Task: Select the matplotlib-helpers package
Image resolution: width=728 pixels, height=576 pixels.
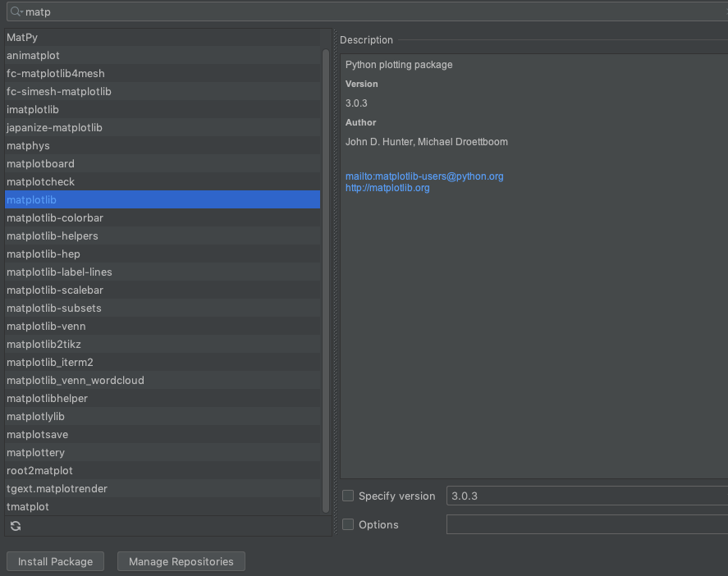Action: click(x=163, y=235)
